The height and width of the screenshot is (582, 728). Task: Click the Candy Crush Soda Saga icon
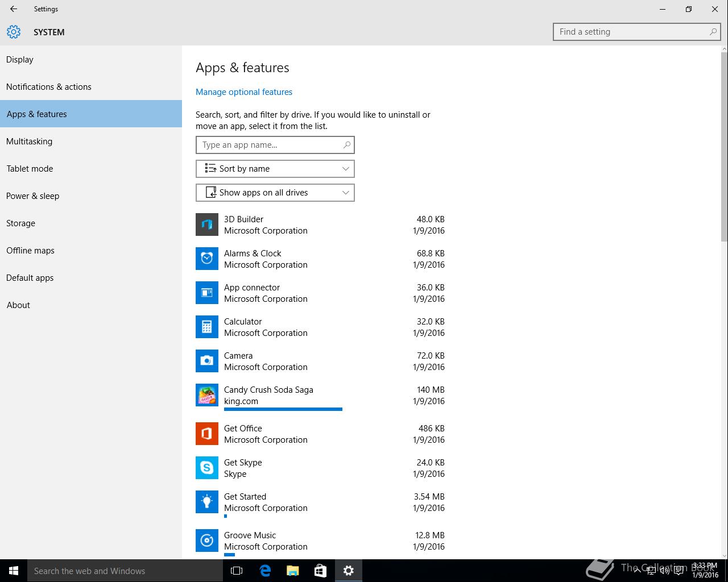[207, 395]
